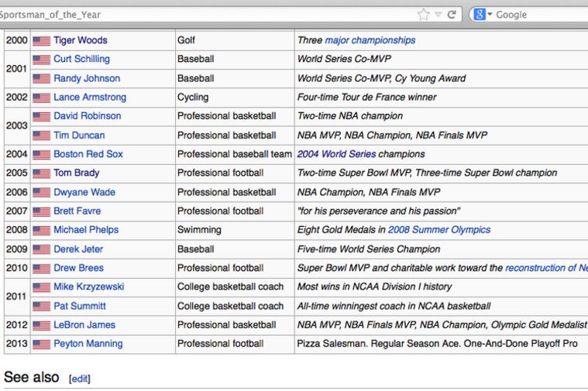The width and height of the screenshot is (588, 391).
Task: Open Mike Krzyzewski link
Action: [x=88, y=286]
